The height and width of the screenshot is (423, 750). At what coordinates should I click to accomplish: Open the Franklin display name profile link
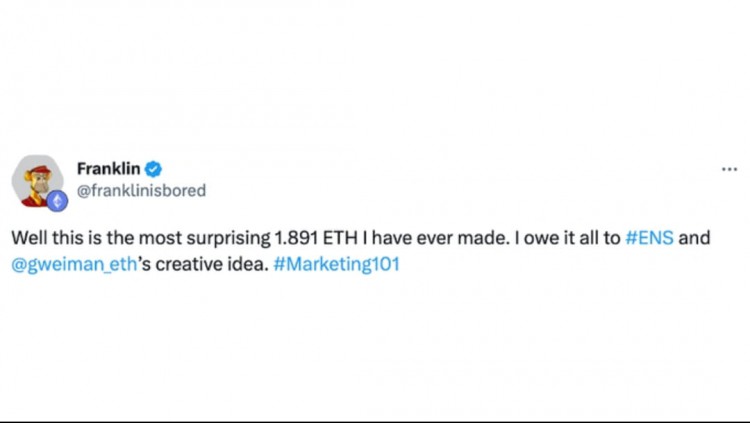click(x=109, y=169)
